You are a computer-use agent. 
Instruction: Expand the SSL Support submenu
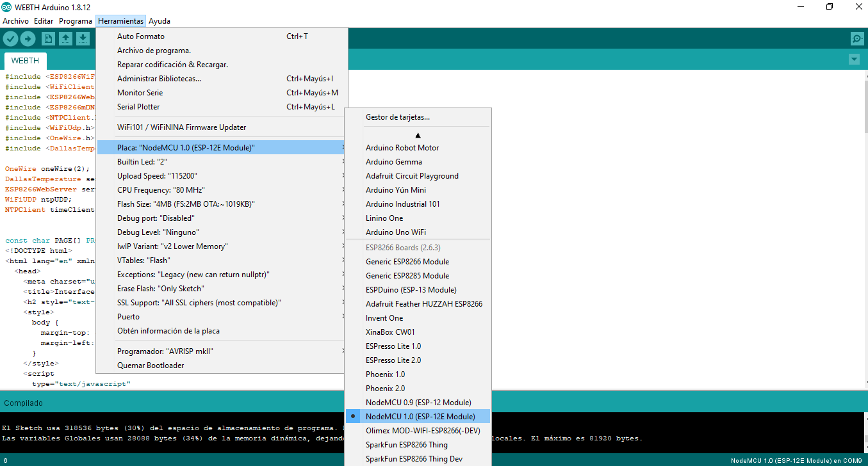pos(222,303)
